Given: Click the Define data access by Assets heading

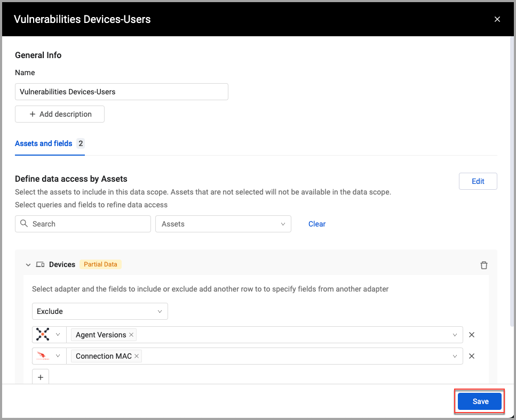Looking at the screenshot, I should pos(71,179).
